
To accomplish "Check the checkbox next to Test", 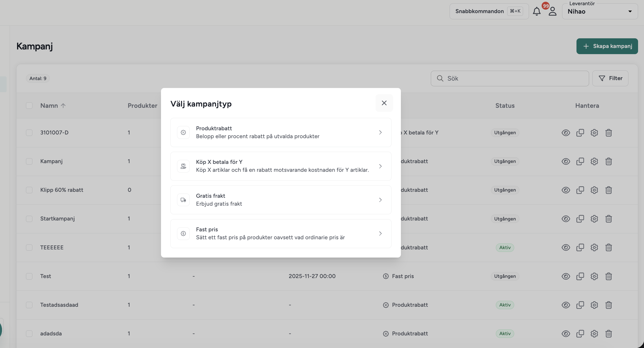I will coord(29,276).
